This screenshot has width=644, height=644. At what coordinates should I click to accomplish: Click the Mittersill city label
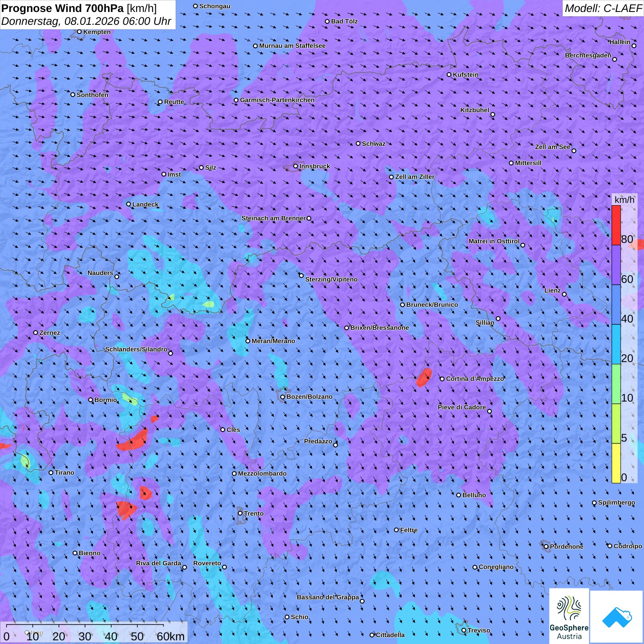pos(529,163)
